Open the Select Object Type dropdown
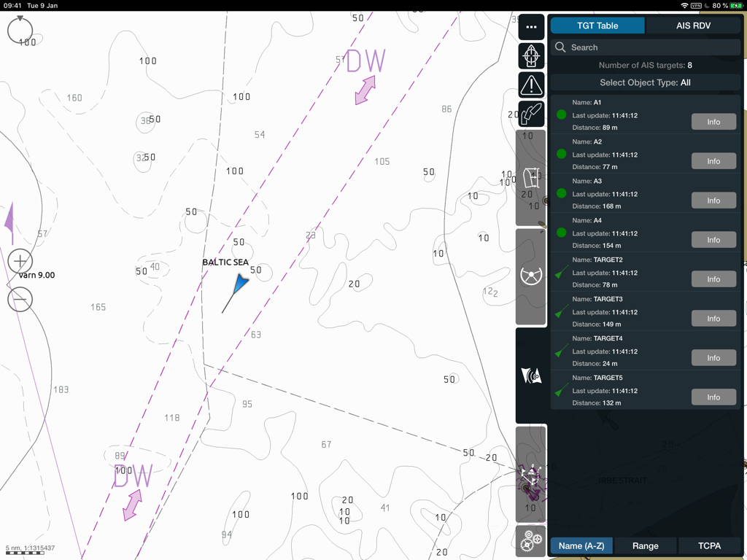Viewport: 747px width, 560px height. pyautogui.click(x=645, y=82)
